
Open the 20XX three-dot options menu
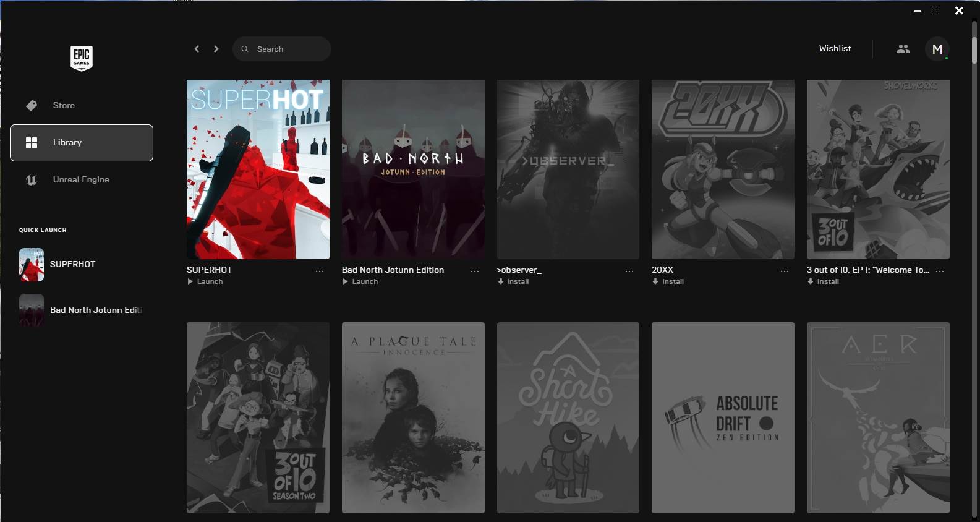point(785,271)
